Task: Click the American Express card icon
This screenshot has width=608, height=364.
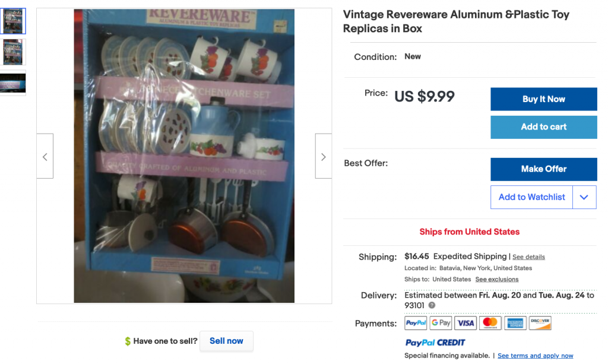Action: (515, 323)
